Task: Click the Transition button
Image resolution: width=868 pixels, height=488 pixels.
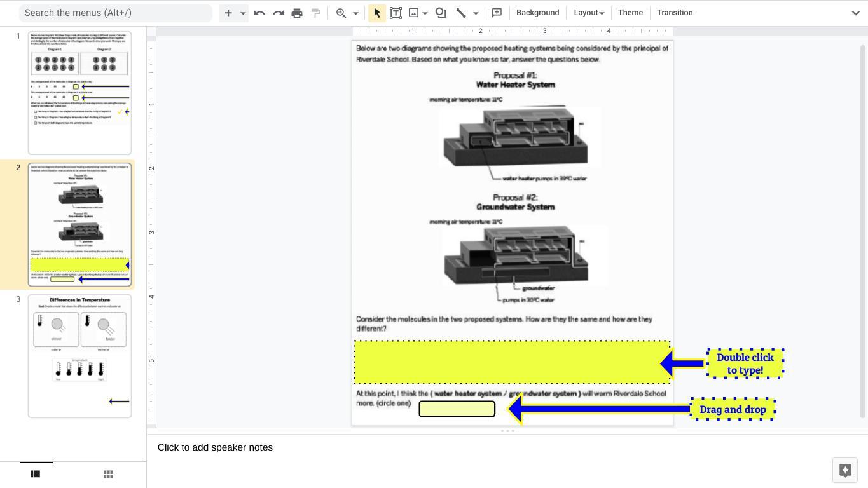Action: click(675, 13)
